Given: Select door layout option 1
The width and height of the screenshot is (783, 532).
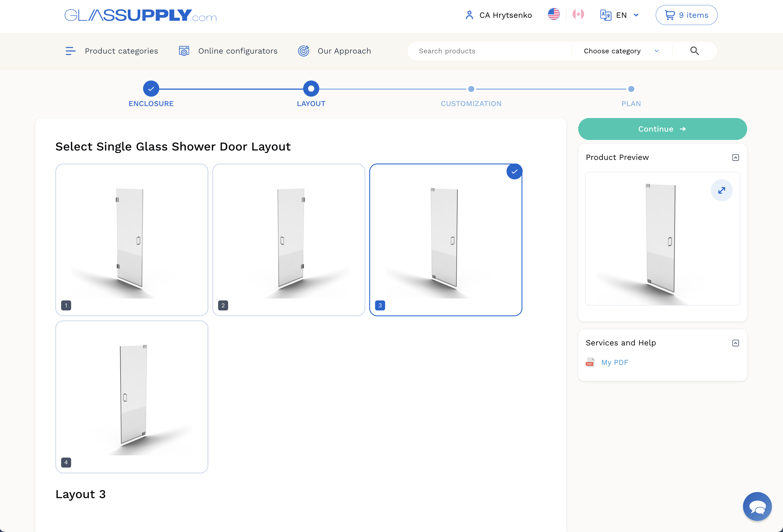Looking at the screenshot, I should 132,240.
